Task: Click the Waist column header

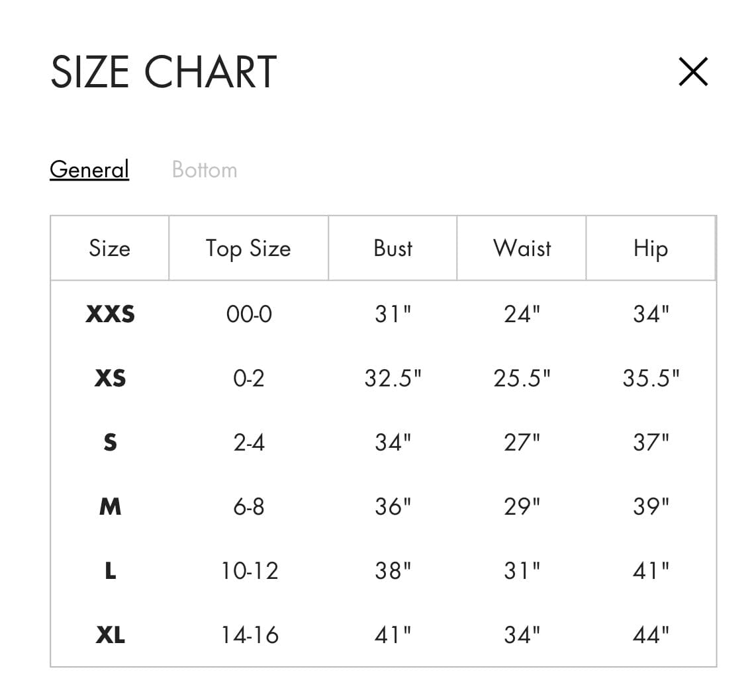Action: (x=522, y=248)
